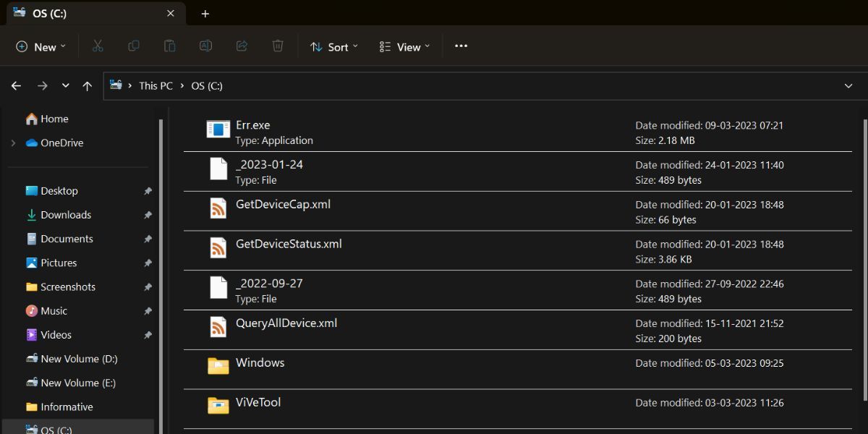868x434 pixels.
Task: Click the Paste clipboard icon
Action: 169,46
